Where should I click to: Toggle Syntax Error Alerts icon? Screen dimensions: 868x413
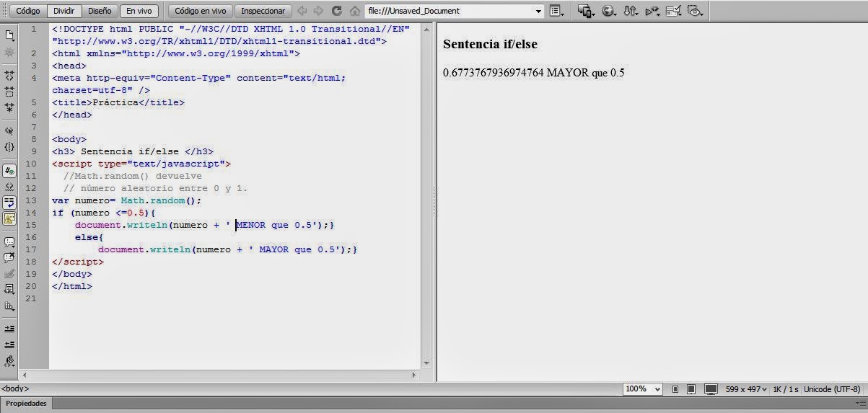click(x=9, y=218)
